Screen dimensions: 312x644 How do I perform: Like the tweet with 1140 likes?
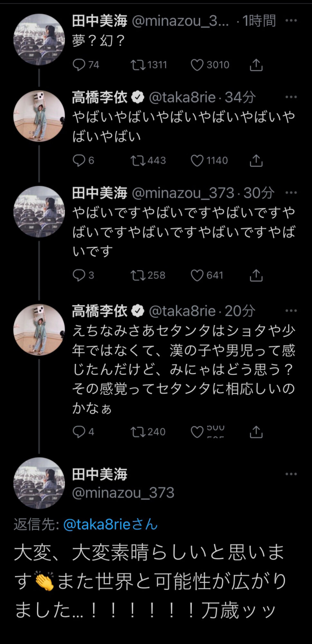(x=197, y=160)
